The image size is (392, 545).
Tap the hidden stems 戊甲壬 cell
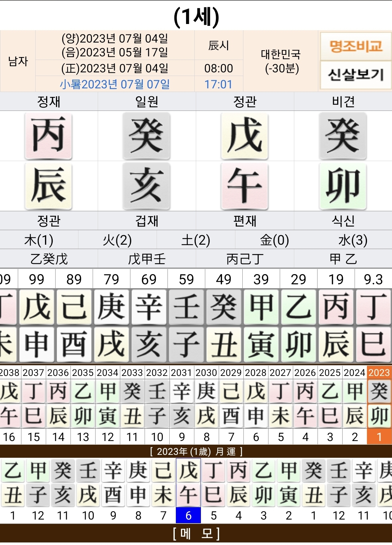(x=147, y=259)
